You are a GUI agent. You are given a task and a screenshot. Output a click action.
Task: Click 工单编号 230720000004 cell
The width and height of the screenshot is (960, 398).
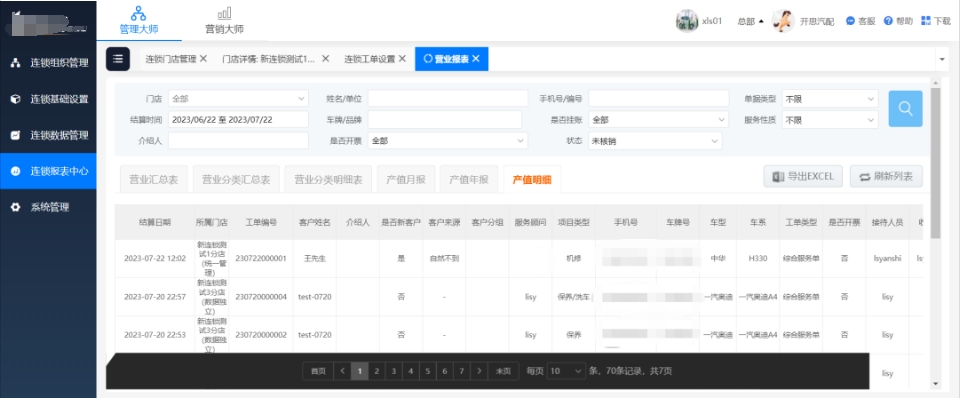pos(260,297)
